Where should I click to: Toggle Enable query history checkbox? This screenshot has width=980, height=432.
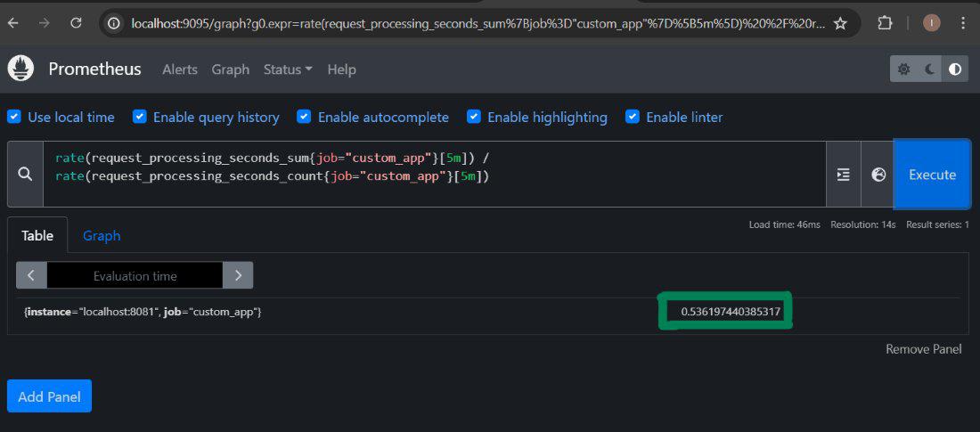139,117
